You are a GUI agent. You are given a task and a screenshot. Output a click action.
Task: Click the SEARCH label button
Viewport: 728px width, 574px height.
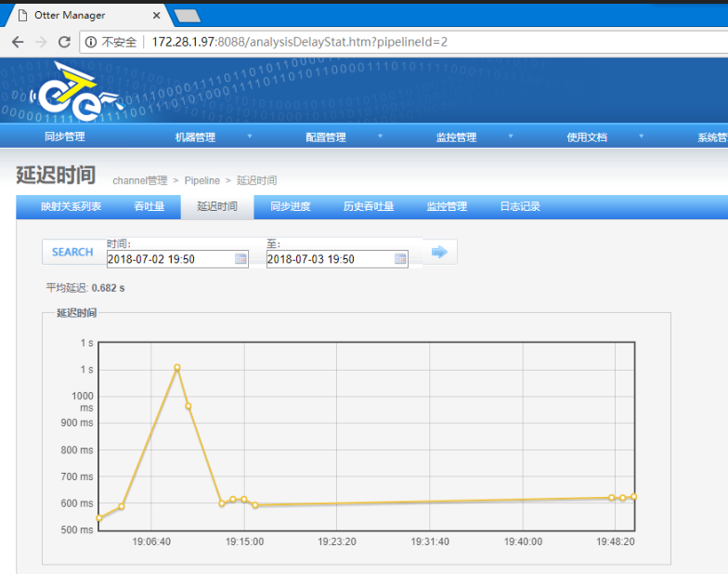[x=72, y=252]
